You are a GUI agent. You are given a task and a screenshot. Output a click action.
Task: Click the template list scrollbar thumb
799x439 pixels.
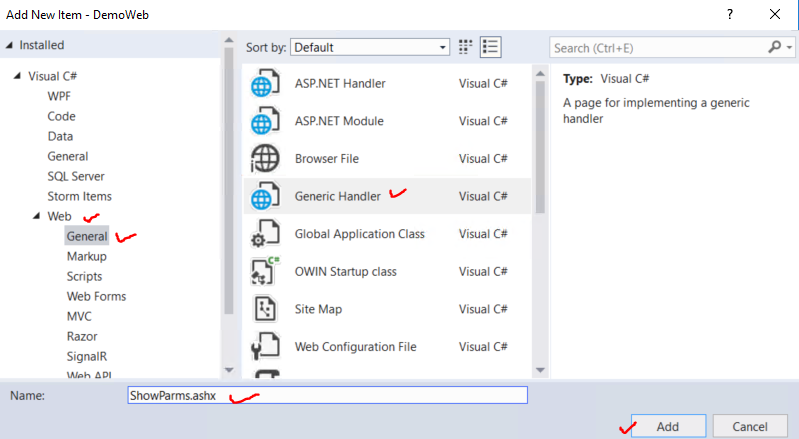pos(540,147)
